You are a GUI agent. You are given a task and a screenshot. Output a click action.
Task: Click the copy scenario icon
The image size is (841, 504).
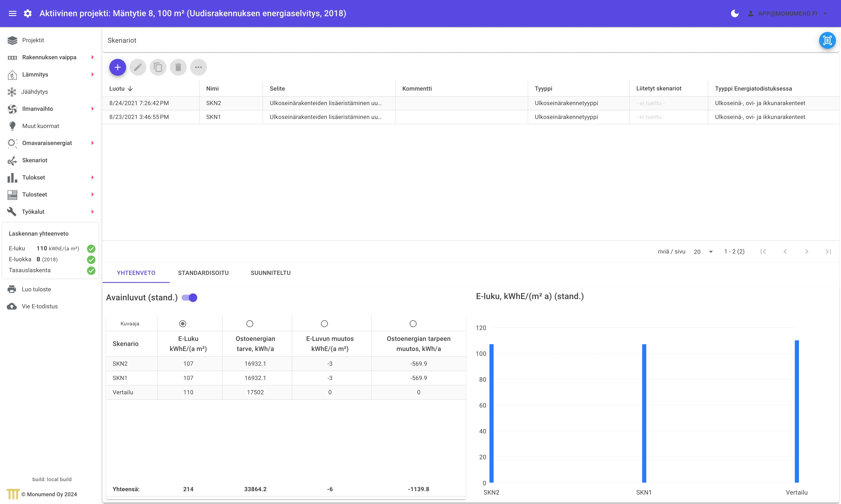(158, 67)
